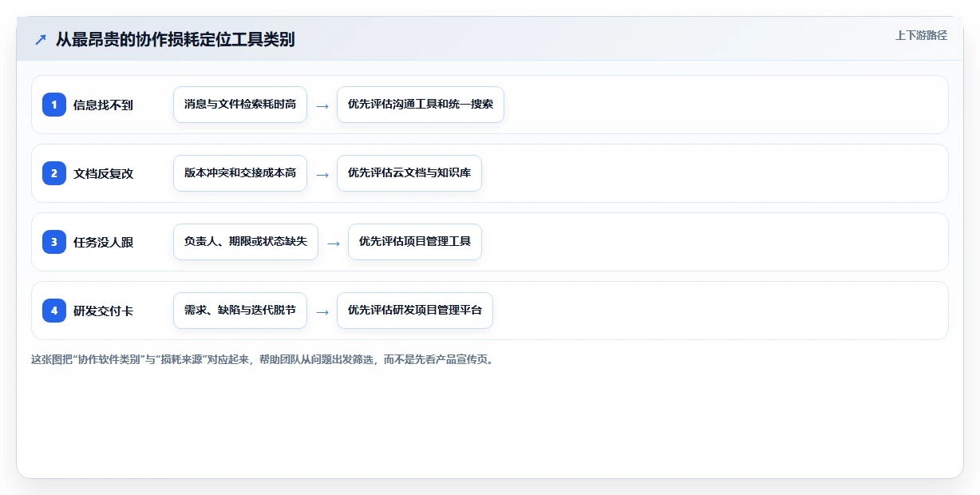Viewport: 980px width, 495px height.
Task: Click the number 3 badge
Action: [x=54, y=242]
